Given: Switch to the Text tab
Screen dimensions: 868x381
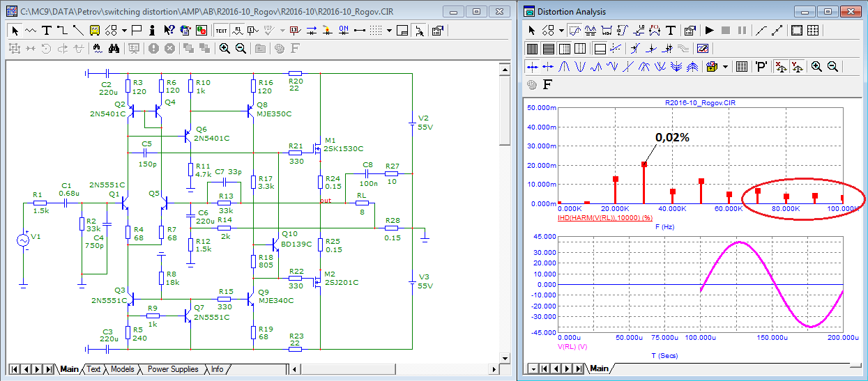Looking at the screenshot, I should click(x=93, y=369).
